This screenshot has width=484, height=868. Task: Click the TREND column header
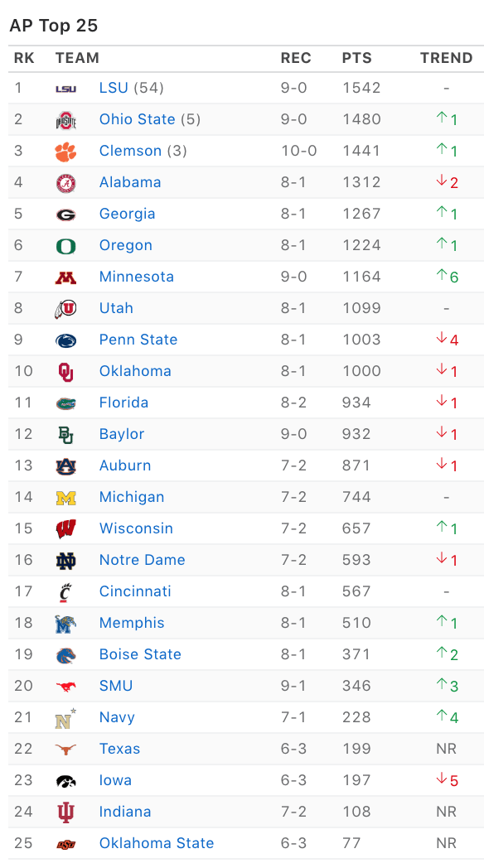click(447, 58)
